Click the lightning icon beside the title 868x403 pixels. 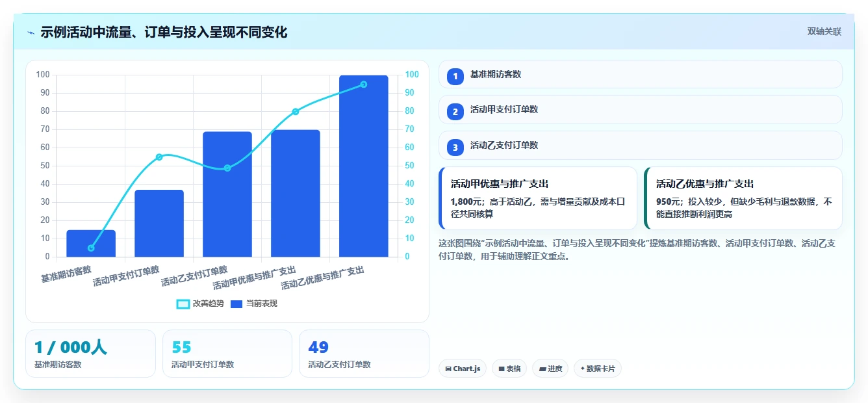(x=31, y=32)
